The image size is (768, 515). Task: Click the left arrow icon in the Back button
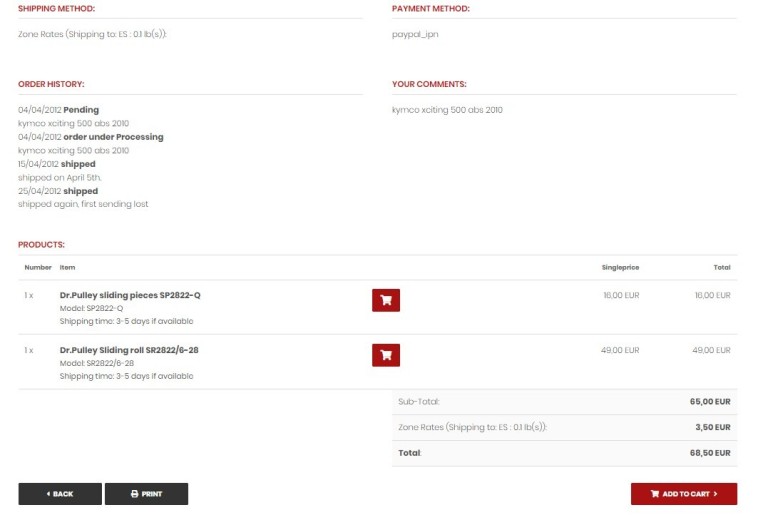pos(48,494)
